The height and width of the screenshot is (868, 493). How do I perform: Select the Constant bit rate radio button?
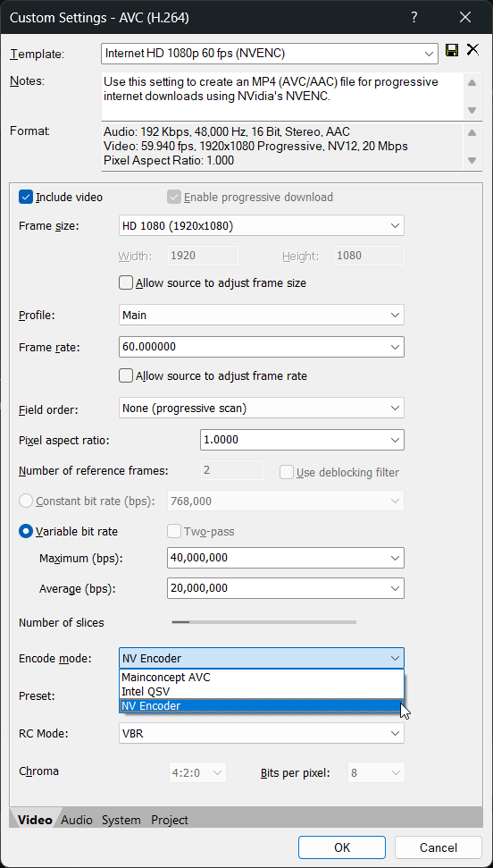point(26,501)
